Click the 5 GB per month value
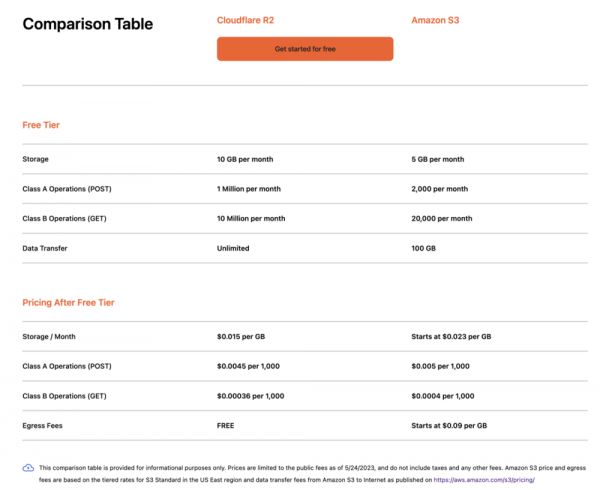600x490 pixels. [438, 159]
